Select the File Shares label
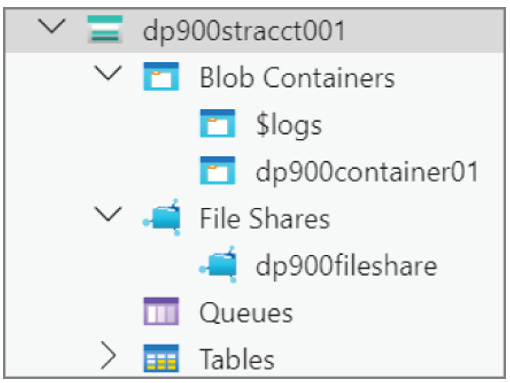 point(265,219)
